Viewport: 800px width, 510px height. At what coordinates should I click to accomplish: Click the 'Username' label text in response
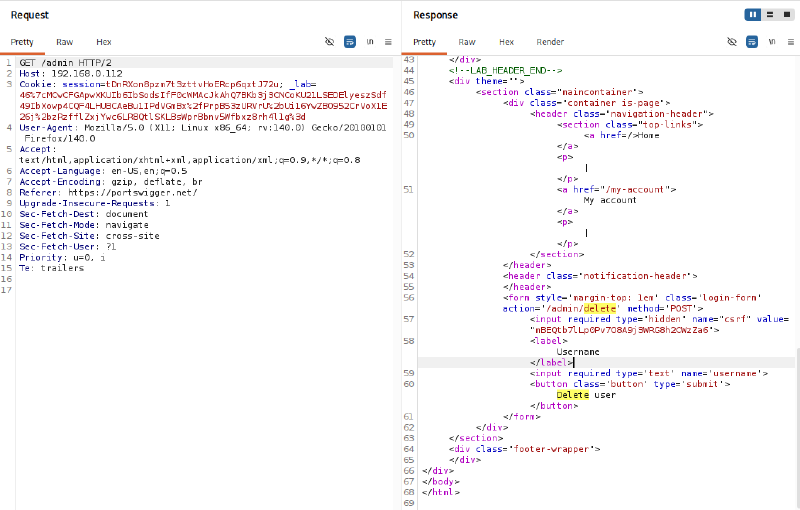click(578, 352)
